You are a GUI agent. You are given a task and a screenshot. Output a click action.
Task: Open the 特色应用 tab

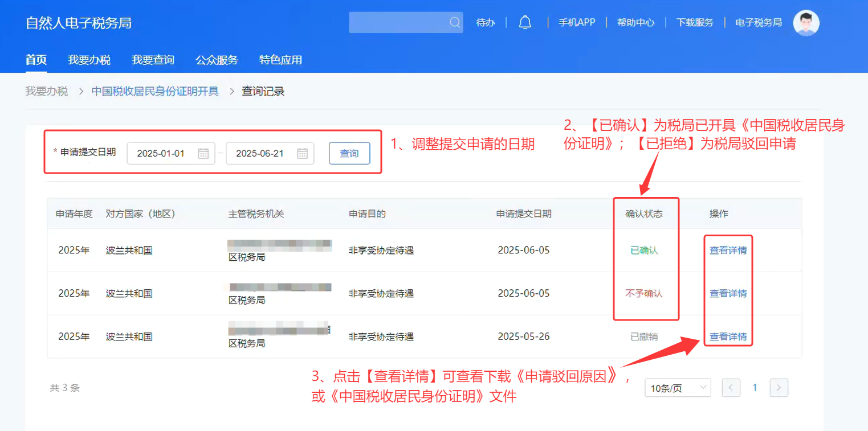tap(280, 60)
